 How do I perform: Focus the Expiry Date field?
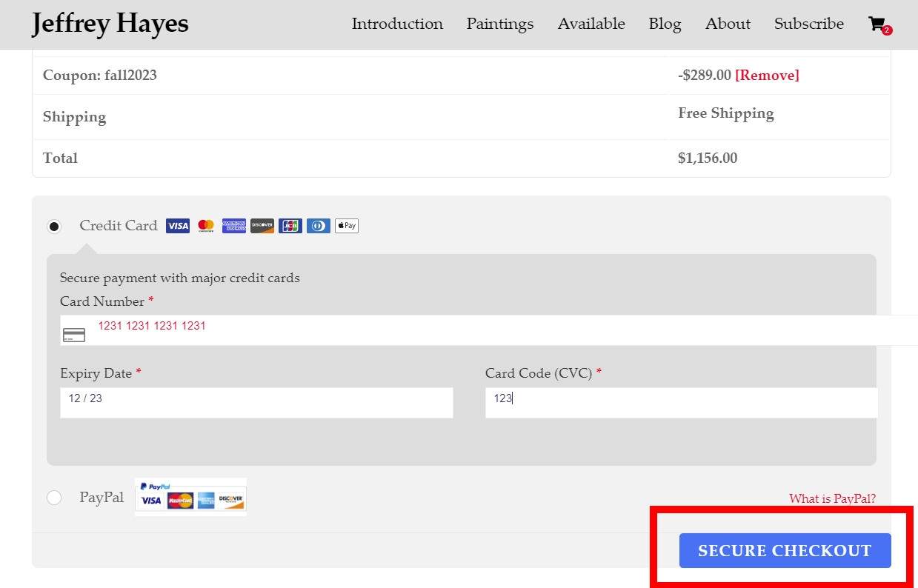click(256, 402)
